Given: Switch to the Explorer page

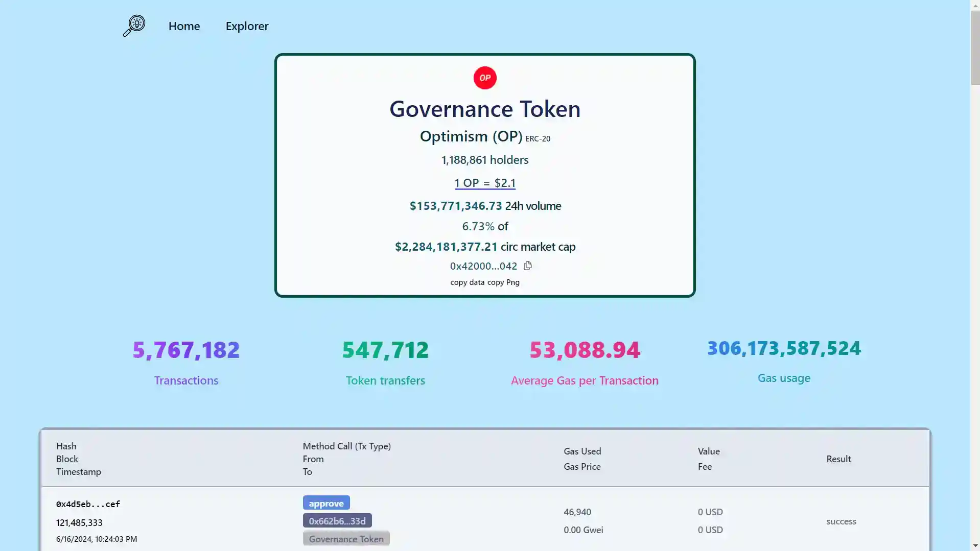Looking at the screenshot, I should 247,26.
